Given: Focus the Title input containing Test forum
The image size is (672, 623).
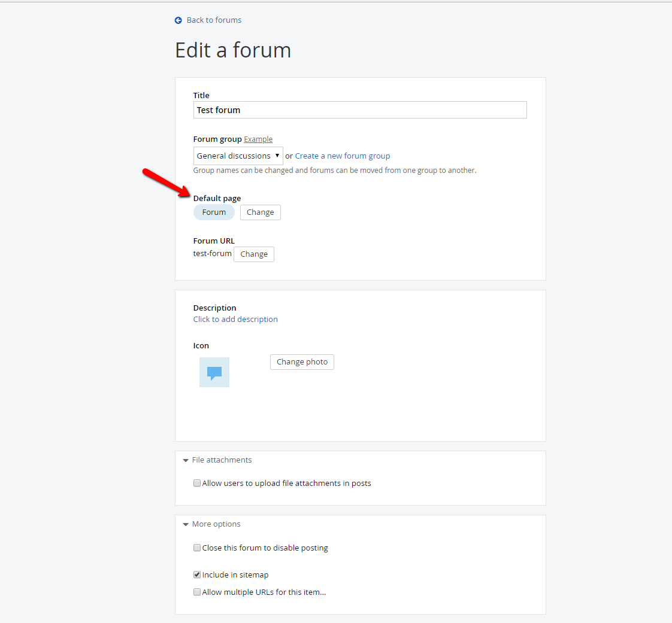Looking at the screenshot, I should coord(360,110).
